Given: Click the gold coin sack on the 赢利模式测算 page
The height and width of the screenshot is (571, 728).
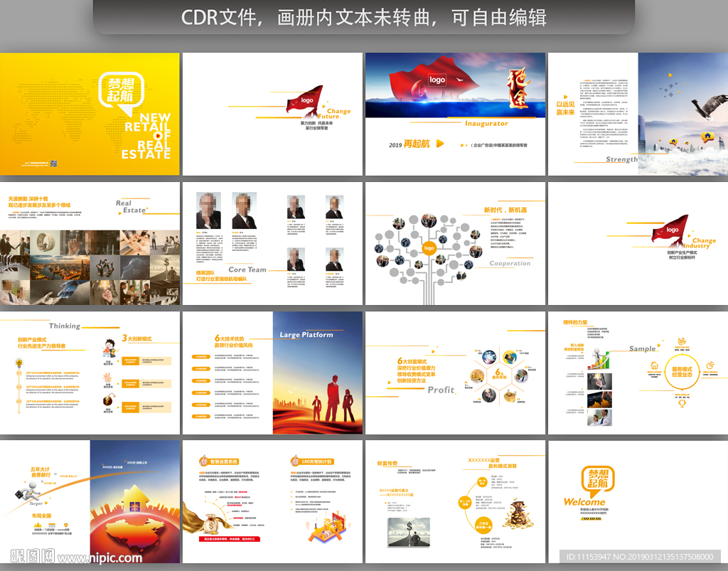Looking at the screenshot, I should point(518,514).
